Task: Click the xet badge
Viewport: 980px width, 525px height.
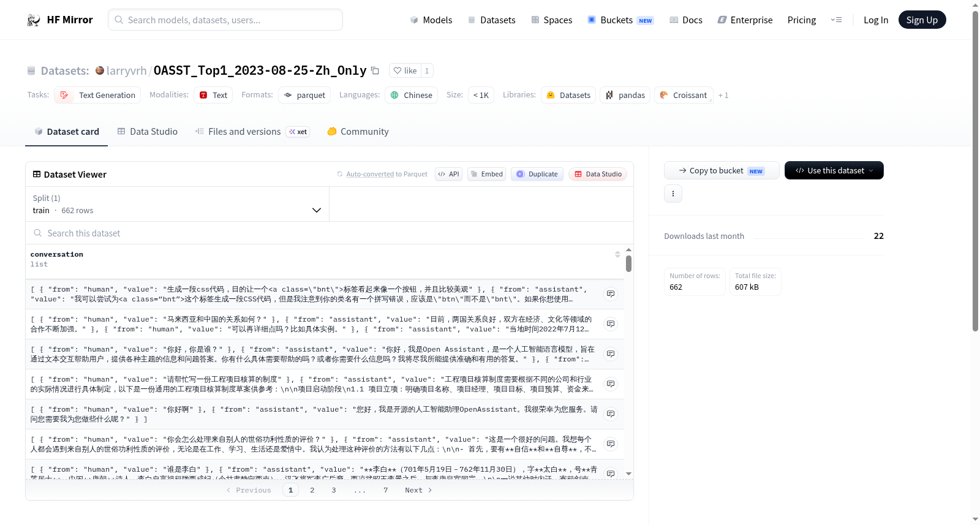Action: pos(298,132)
